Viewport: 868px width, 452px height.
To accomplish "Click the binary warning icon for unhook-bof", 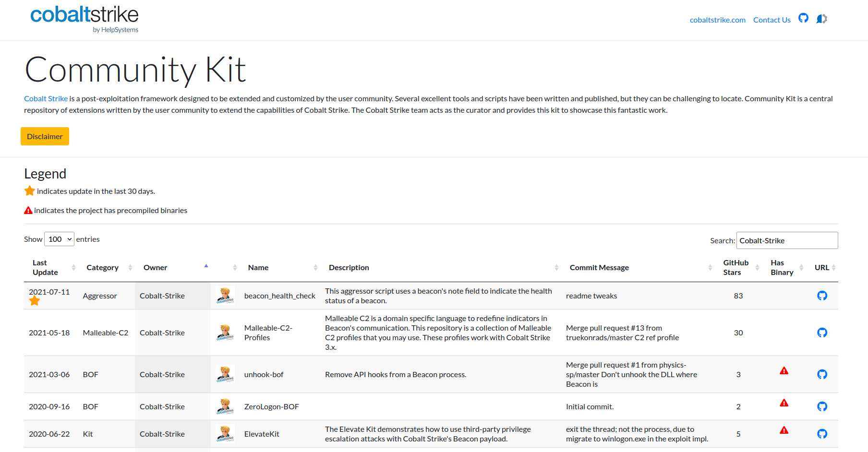I will point(784,370).
